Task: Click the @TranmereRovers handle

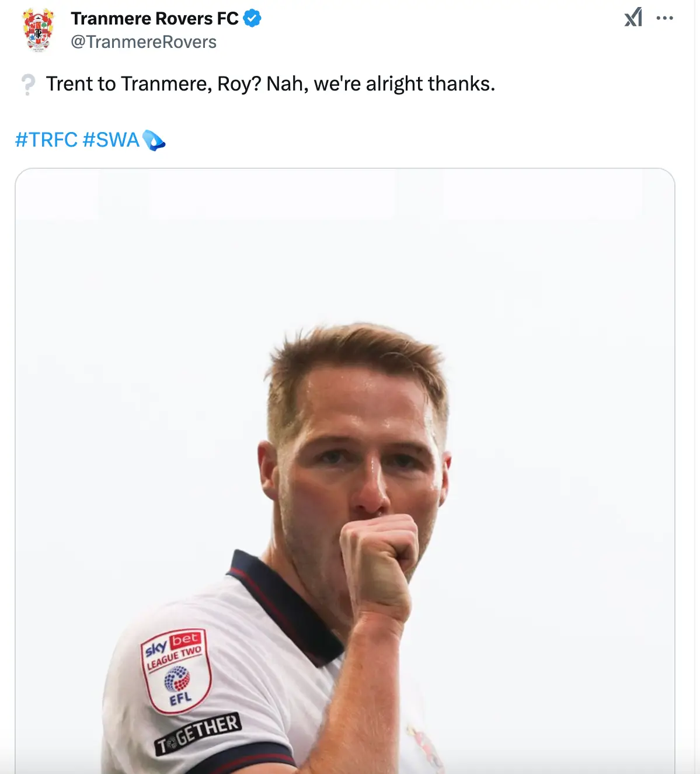Action: (x=143, y=41)
